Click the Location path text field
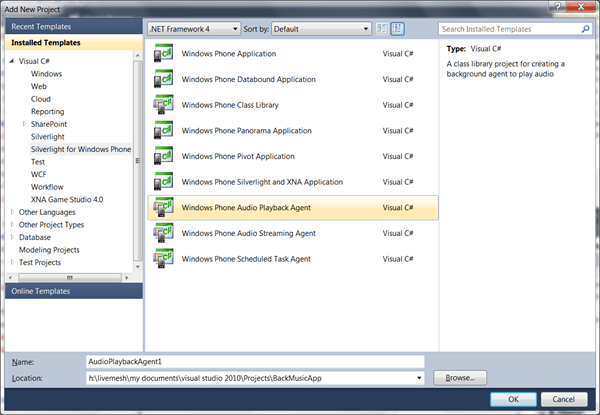The width and height of the screenshot is (600, 415). (x=250, y=378)
